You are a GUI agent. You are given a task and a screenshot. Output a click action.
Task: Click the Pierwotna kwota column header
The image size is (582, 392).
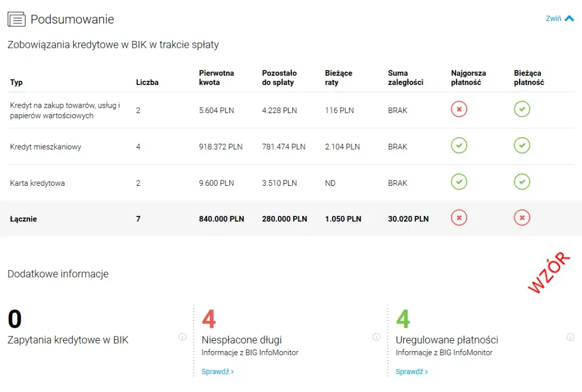216,78
